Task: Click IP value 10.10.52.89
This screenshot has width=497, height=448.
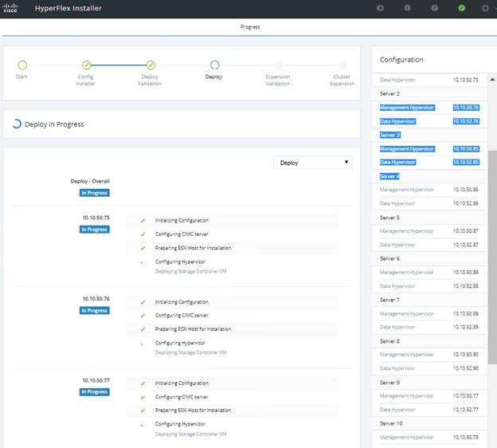Action: click(466, 327)
